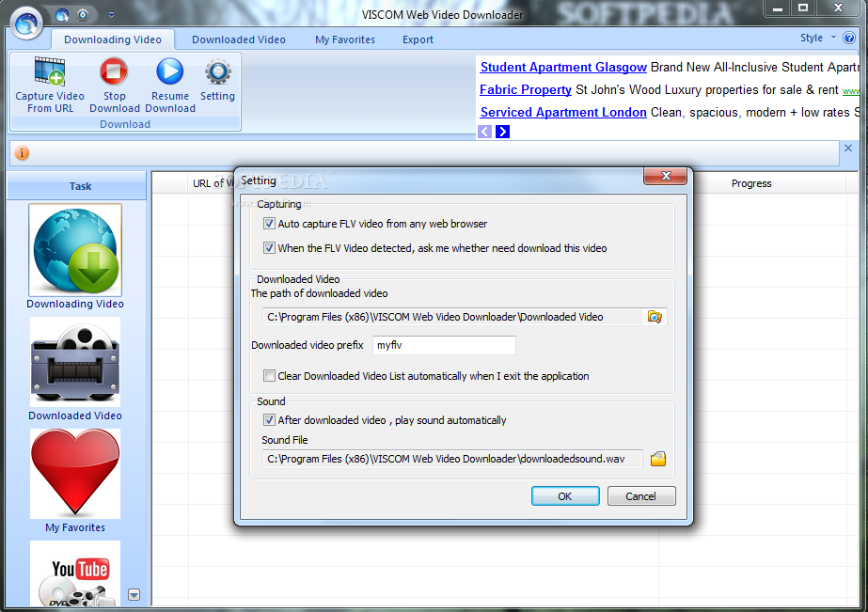This screenshot has height=612, width=868.
Task: Toggle Auto capture FLV video checkbox
Action: point(269,224)
